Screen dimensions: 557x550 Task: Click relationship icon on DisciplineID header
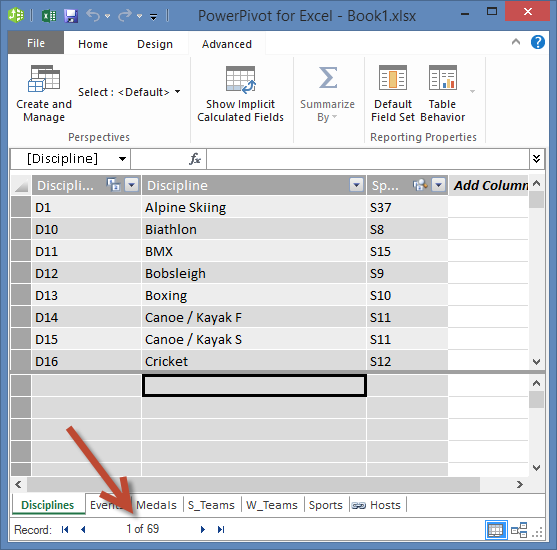click(114, 185)
